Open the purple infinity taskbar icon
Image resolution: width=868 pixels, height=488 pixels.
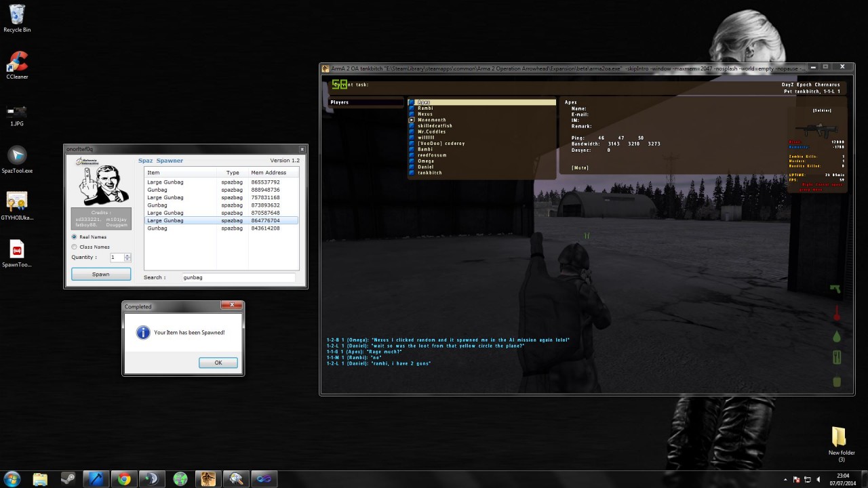click(x=264, y=479)
